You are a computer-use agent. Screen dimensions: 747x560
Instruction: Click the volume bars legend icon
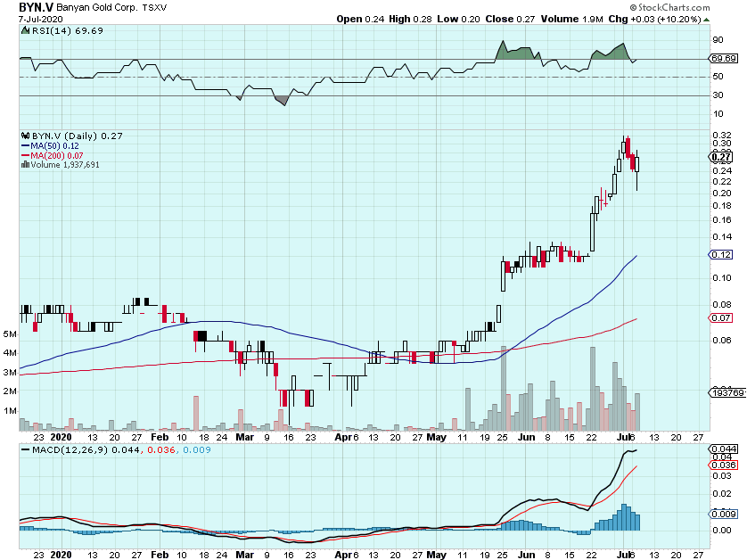pos(25,164)
